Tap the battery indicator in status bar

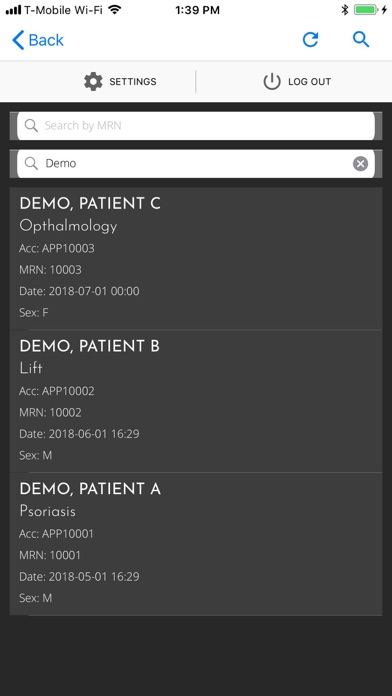[366, 10]
